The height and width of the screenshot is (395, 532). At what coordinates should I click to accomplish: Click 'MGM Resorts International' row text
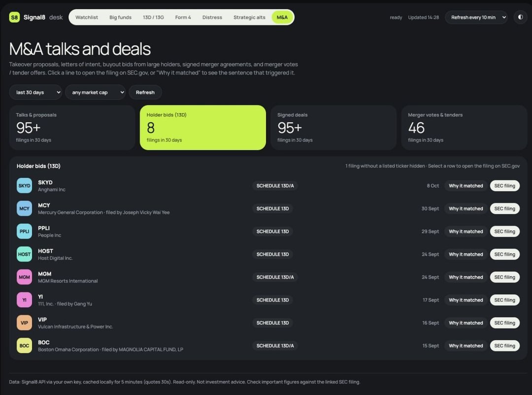click(x=68, y=281)
